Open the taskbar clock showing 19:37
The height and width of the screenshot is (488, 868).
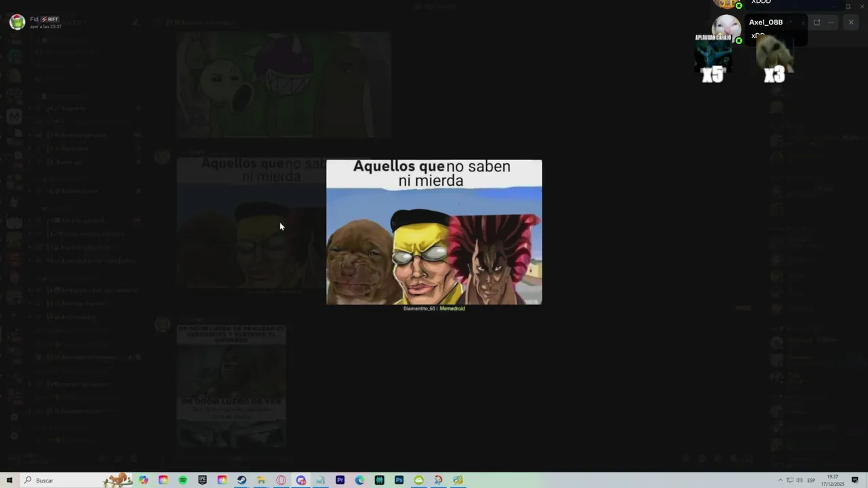833,480
